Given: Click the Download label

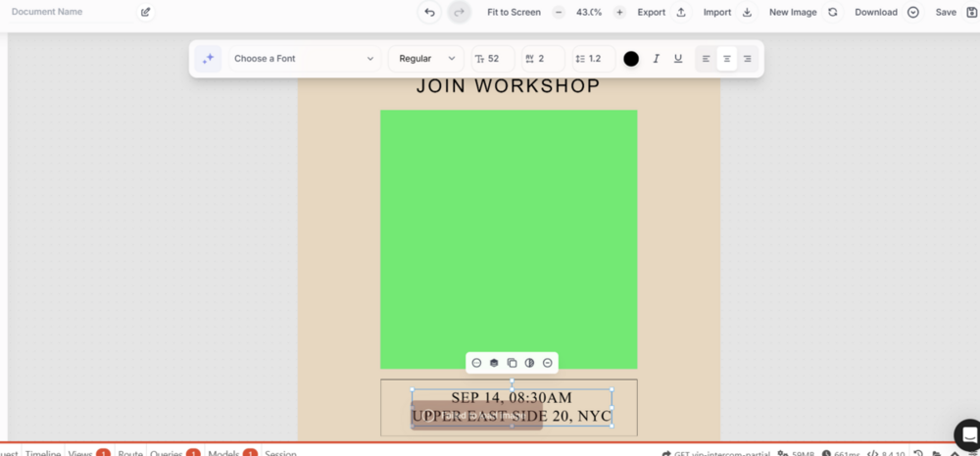Looking at the screenshot, I should tap(875, 12).
